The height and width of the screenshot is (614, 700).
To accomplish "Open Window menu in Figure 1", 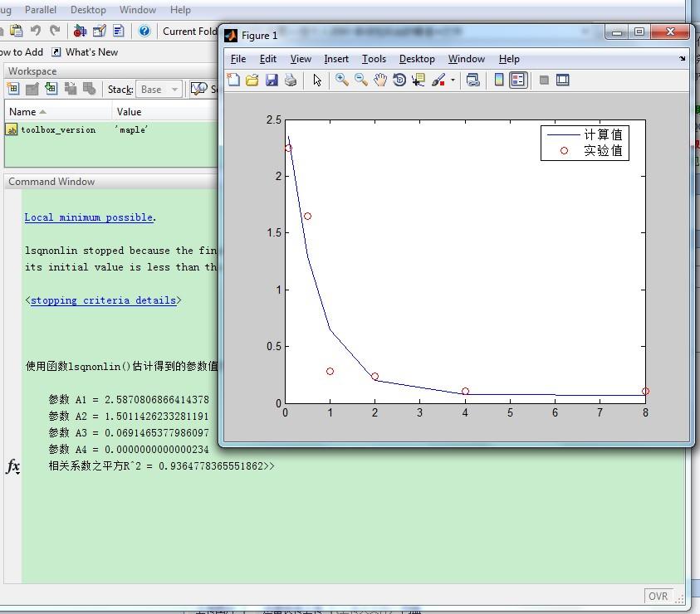I will pos(466,59).
